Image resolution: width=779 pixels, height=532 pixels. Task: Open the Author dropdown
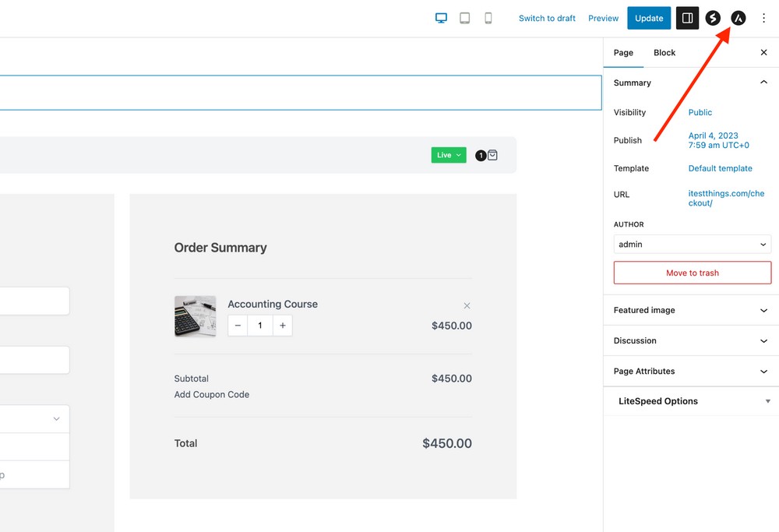(x=692, y=245)
